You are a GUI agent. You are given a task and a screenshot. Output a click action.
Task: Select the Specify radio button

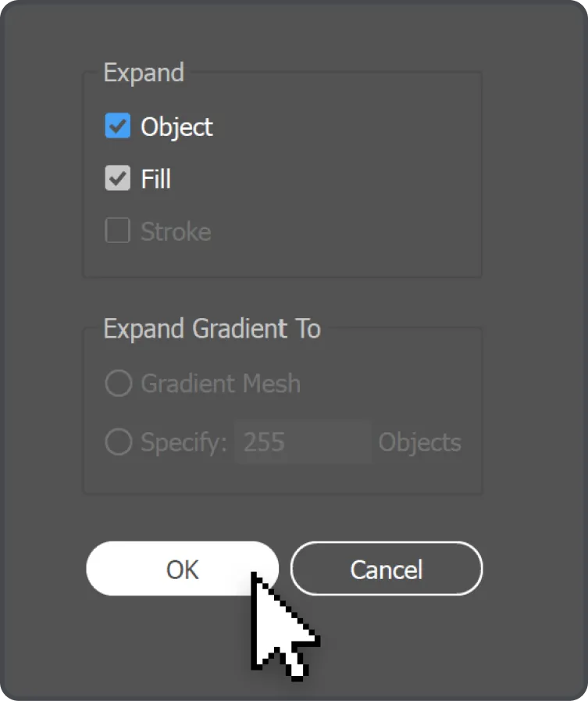tap(119, 442)
